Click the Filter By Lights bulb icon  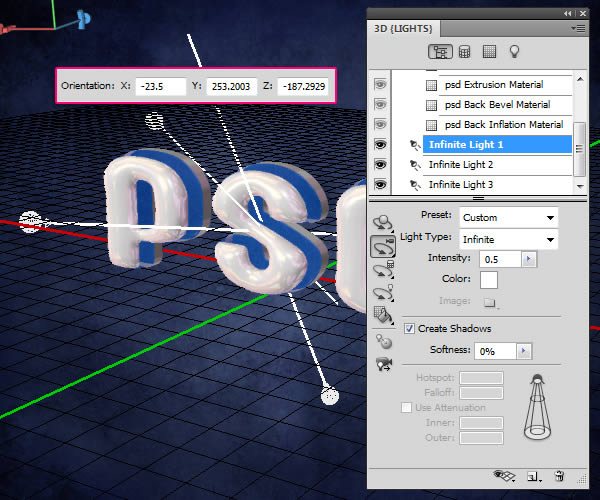[516, 51]
